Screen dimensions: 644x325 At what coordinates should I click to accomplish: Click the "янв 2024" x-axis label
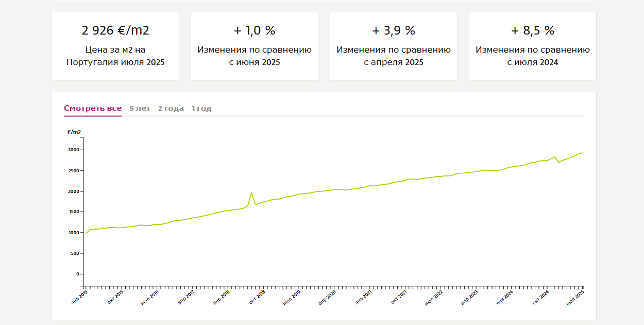505,297
